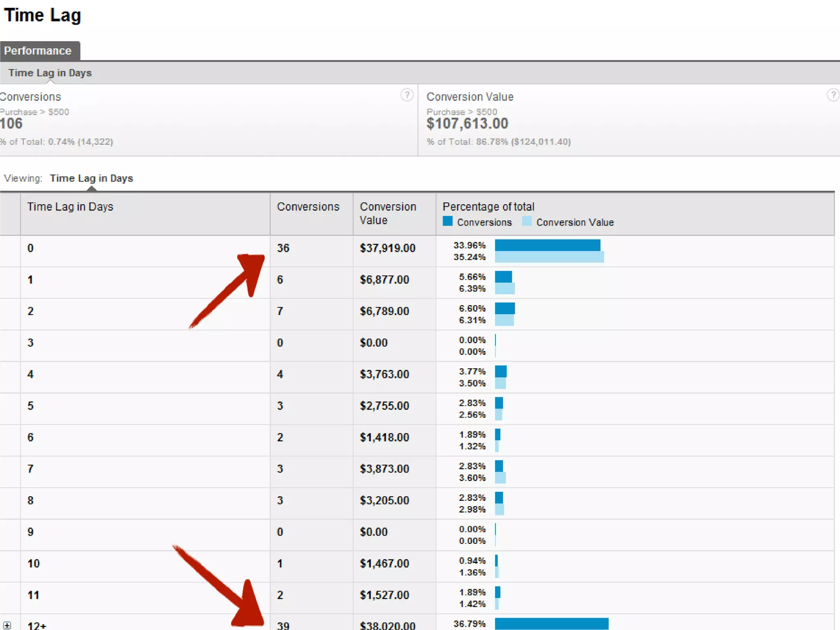
Task: Click the dark blue bar for 12+ days
Action: coord(551,623)
